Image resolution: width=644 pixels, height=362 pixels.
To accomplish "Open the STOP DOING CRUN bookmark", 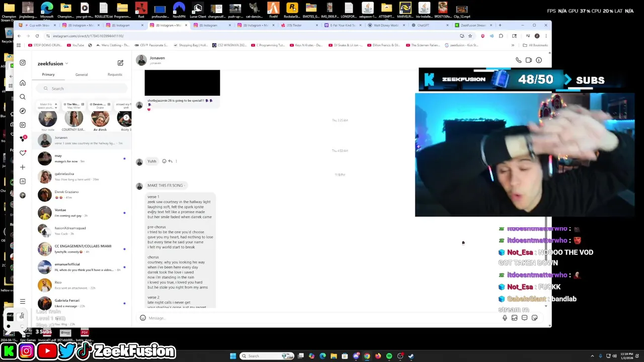I will pyautogui.click(x=45, y=45).
